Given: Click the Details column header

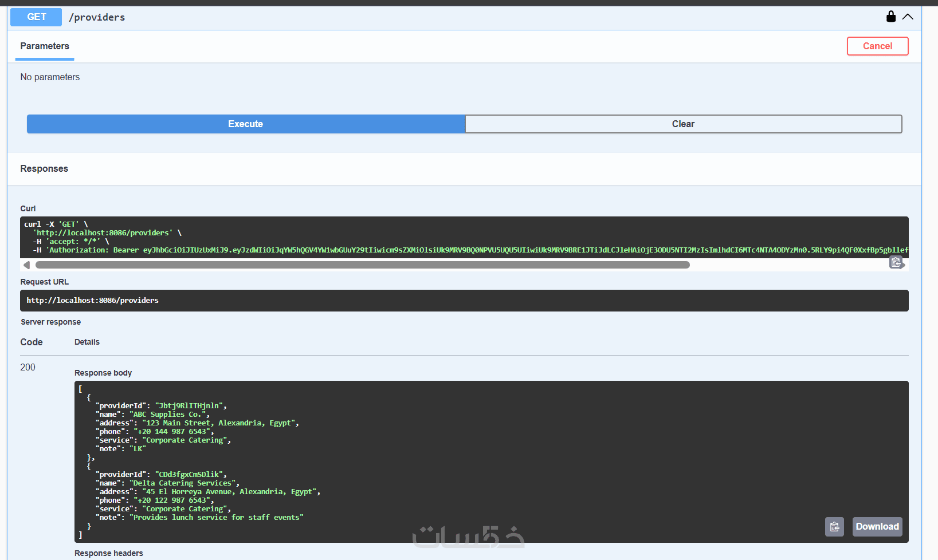Looking at the screenshot, I should (x=87, y=342).
